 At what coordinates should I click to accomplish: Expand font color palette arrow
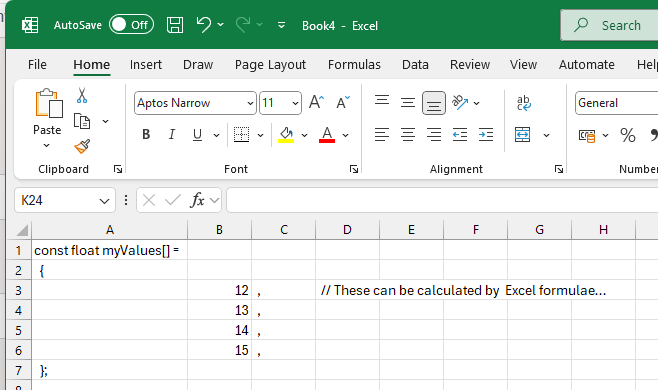coord(345,135)
